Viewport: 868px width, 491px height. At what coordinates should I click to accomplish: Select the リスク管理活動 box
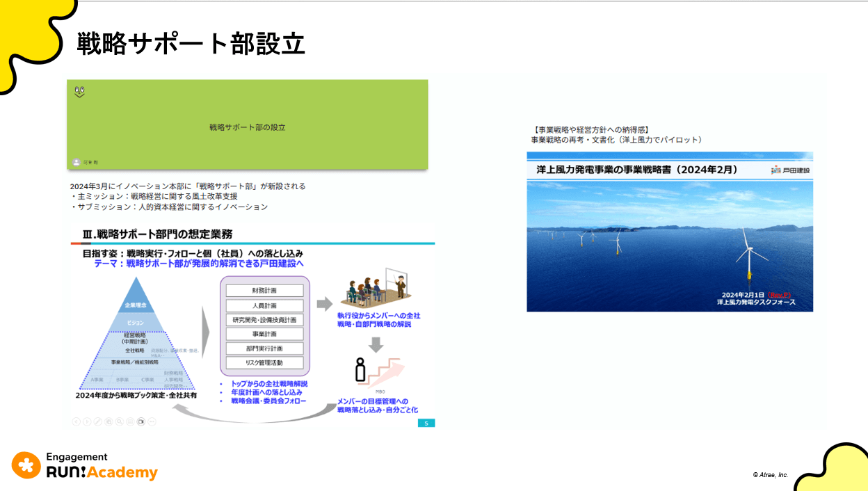click(x=264, y=363)
